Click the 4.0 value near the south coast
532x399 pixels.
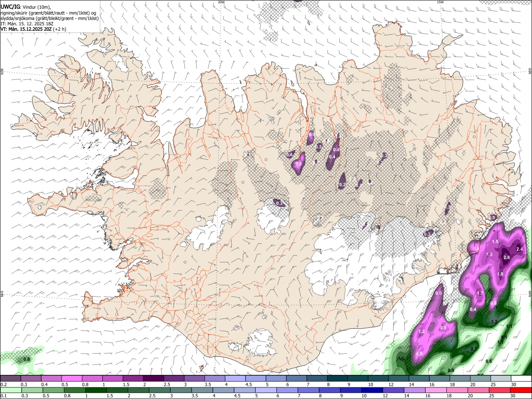401,358
